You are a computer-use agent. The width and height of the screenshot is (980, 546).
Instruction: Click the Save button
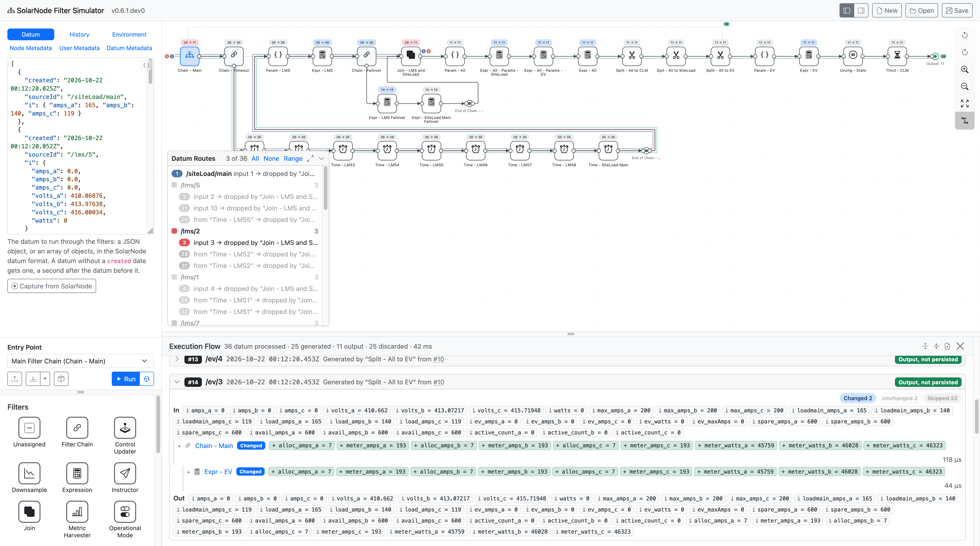(x=957, y=11)
